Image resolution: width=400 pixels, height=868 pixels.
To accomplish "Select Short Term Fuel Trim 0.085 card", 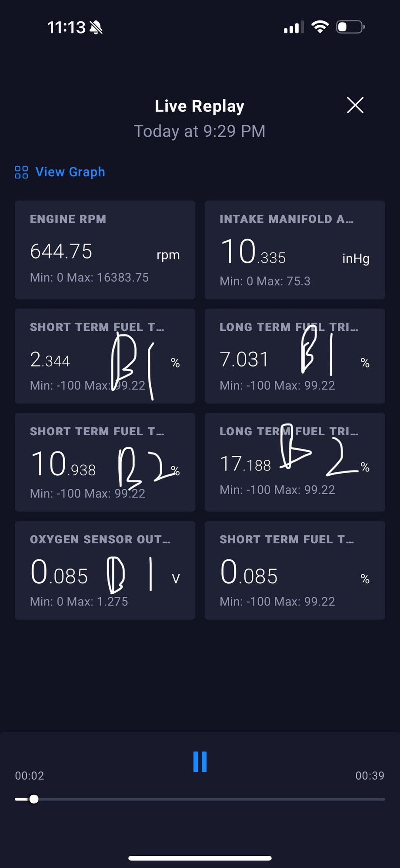I will [x=294, y=570].
